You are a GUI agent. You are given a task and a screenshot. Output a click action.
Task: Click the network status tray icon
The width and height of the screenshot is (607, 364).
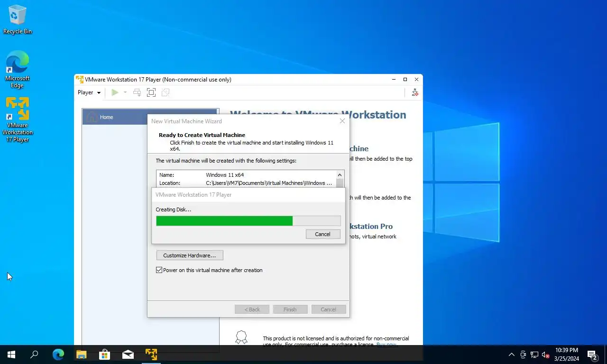534,355
